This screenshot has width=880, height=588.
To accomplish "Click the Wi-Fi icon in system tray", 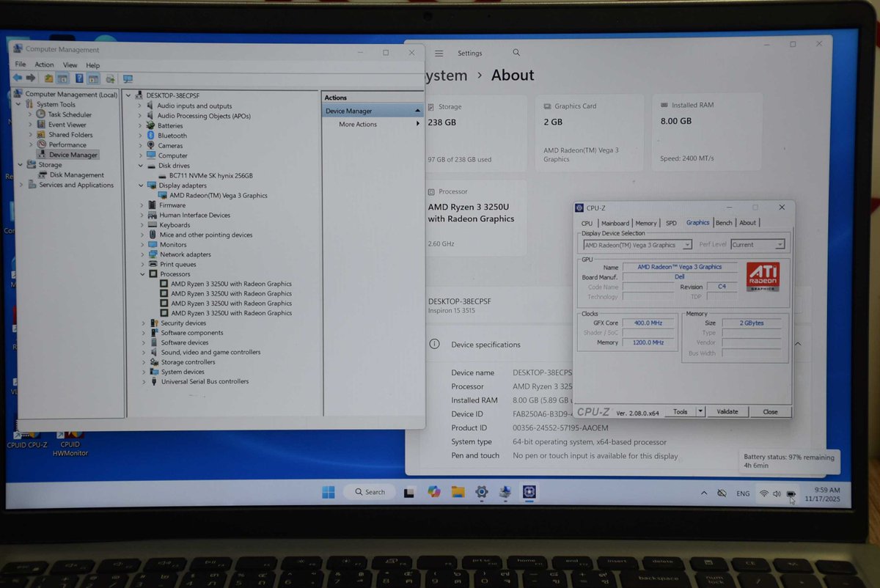I will point(763,493).
